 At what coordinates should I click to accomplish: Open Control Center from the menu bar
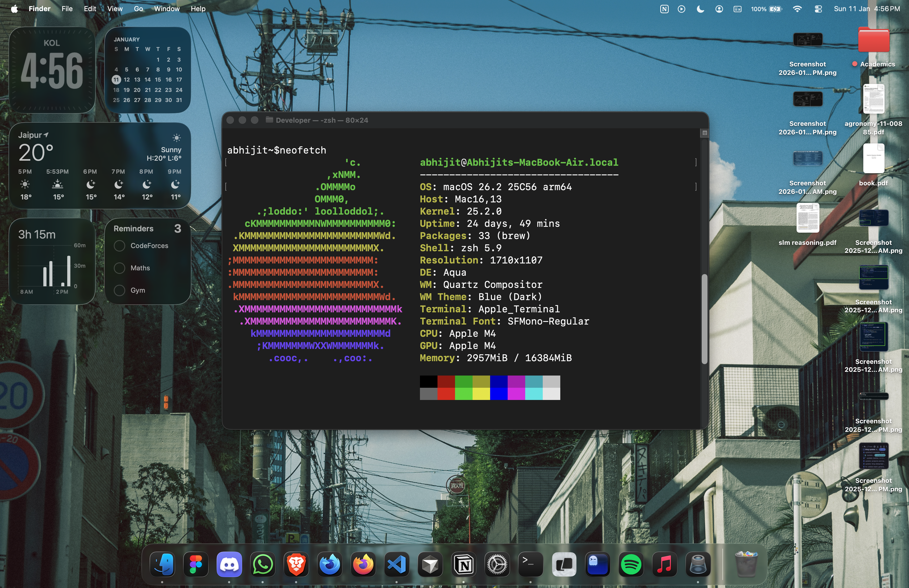(x=818, y=9)
